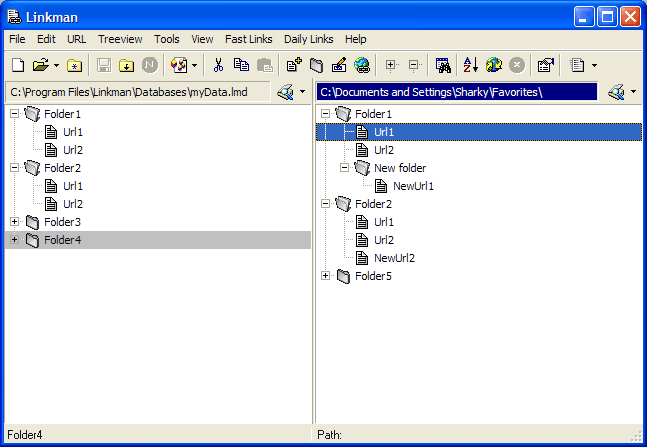Viewport: 647px width, 447px height.
Task: Select Url2 under Folder1 in right pane
Action: click(x=384, y=150)
